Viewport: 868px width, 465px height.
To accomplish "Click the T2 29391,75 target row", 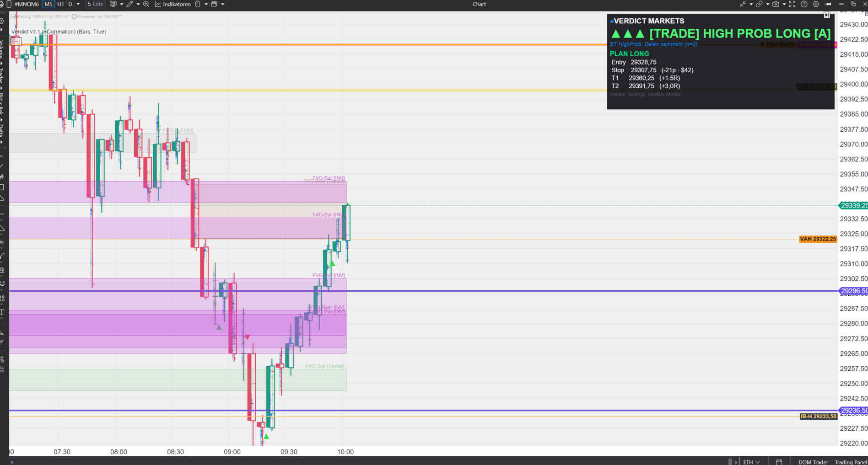I will click(x=646, y=86).
